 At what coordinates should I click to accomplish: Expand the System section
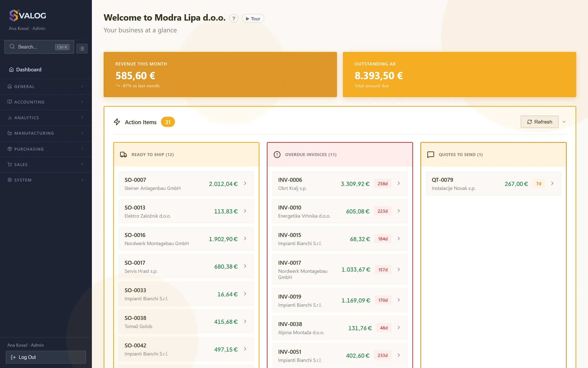click(46, 180)
